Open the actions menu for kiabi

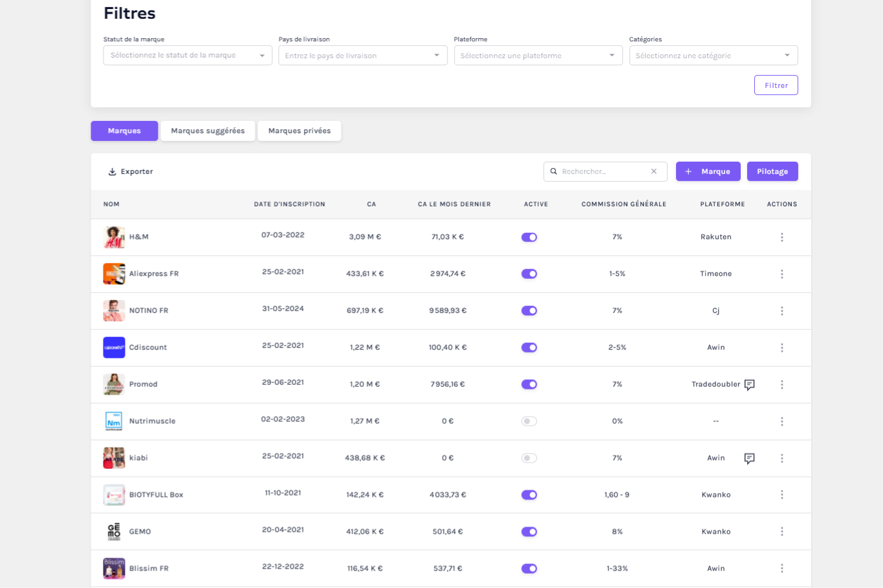pyautogui.click(x=781, y=459)
